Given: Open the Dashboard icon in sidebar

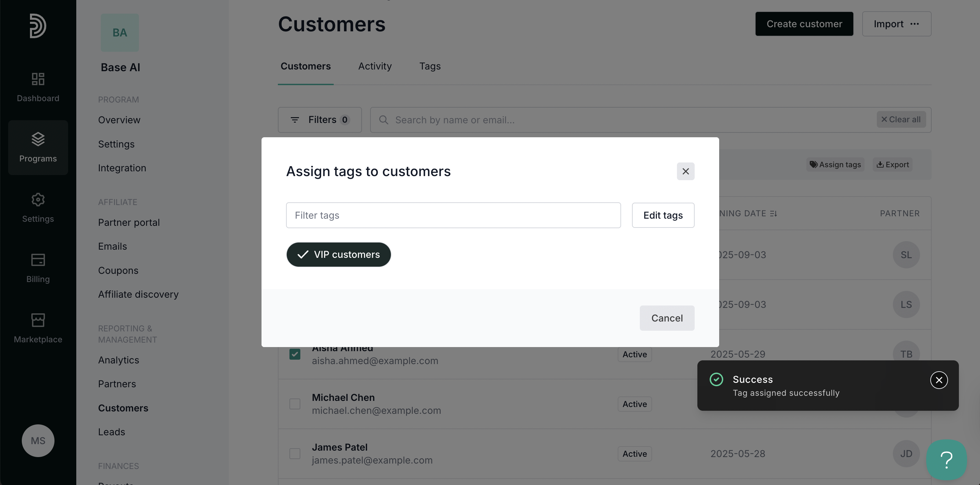Looking at the screenshot, I should pyautogui.click(x=38, y=79).
